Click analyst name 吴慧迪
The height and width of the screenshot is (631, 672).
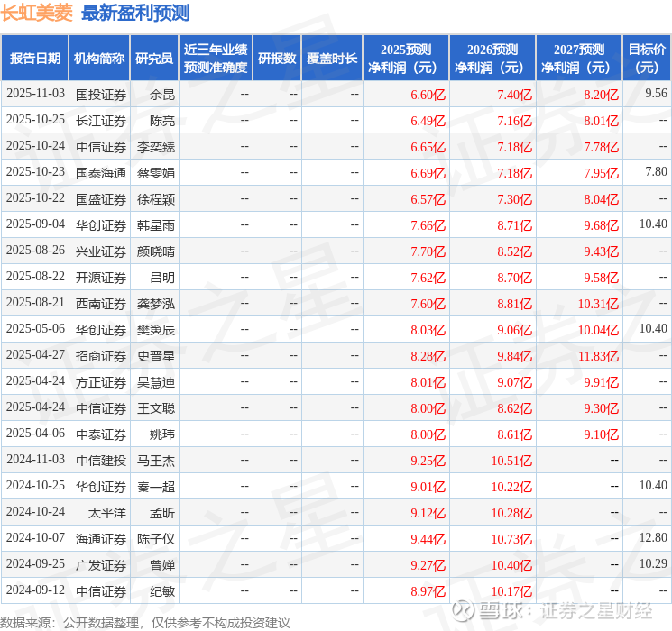[156, 382]
